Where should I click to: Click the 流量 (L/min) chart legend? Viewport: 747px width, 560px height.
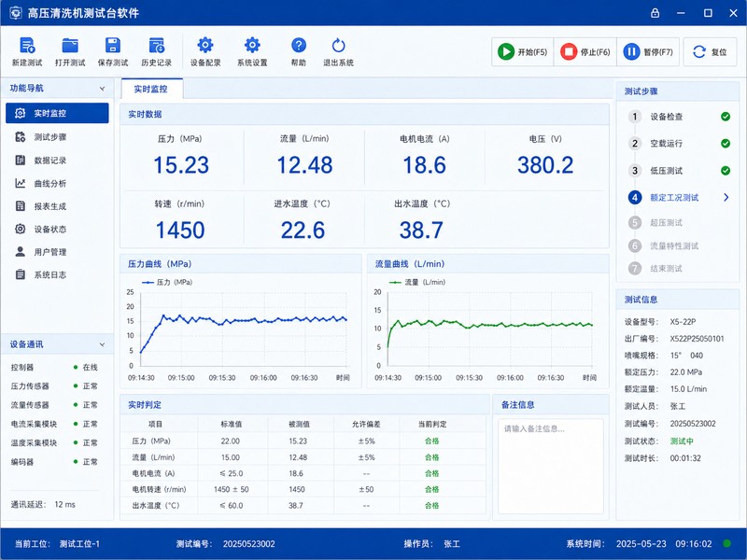(x=416, y=282)
